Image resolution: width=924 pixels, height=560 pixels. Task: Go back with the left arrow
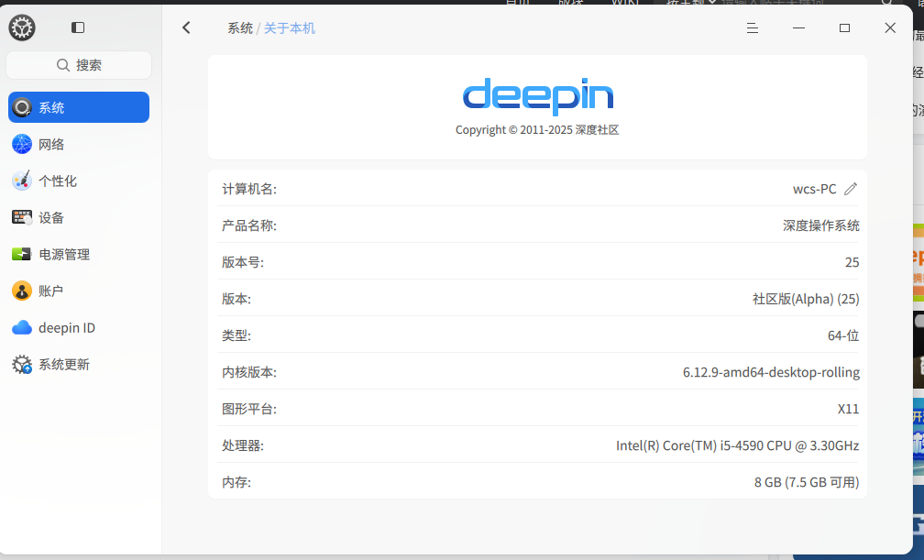(186, 27)
